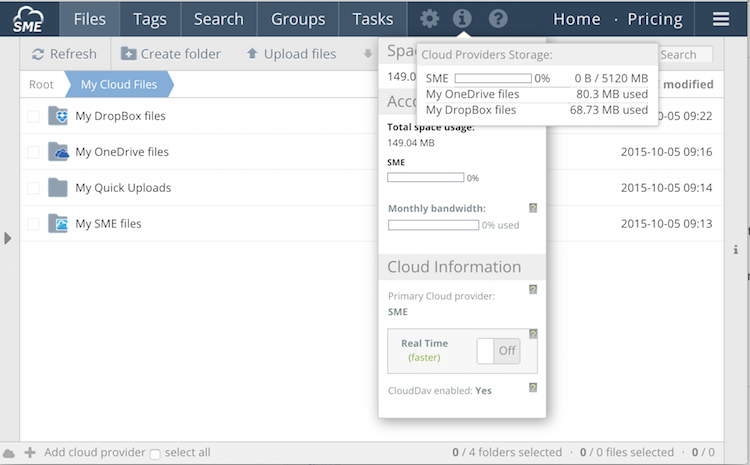Click the My OneDrive files folder icon
750x465 pixels.
pos(58,152)
